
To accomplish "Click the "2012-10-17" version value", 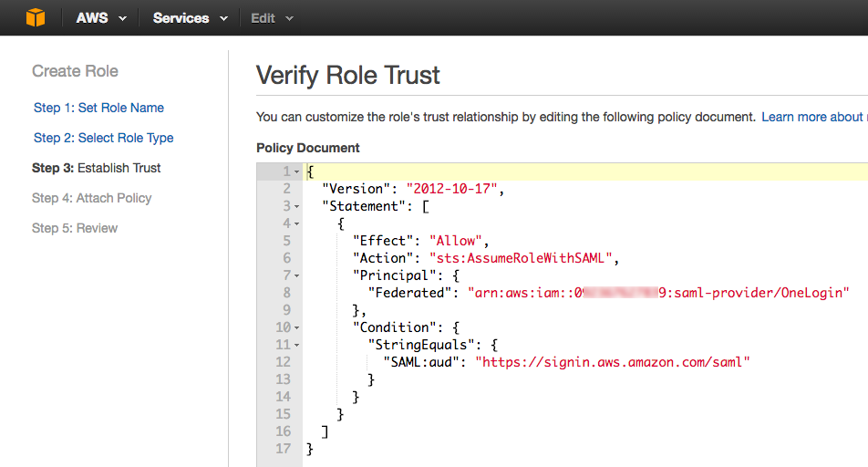I will click(x=451, y=189).
